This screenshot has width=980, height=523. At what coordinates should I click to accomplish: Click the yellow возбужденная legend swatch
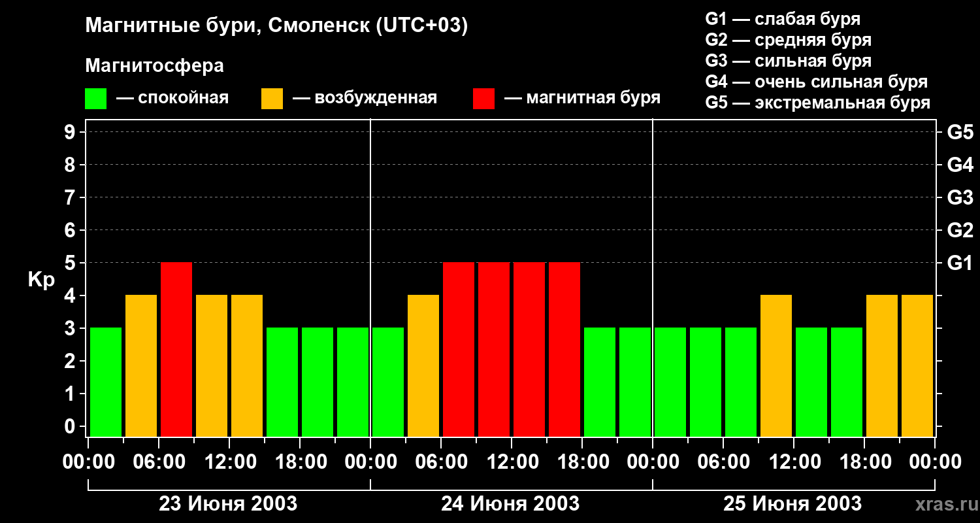272,99
